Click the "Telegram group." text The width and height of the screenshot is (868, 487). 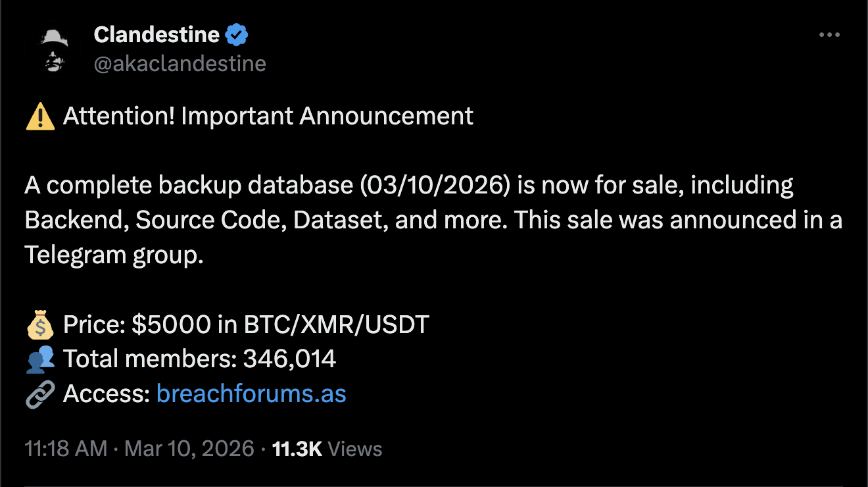pos(114,255)
